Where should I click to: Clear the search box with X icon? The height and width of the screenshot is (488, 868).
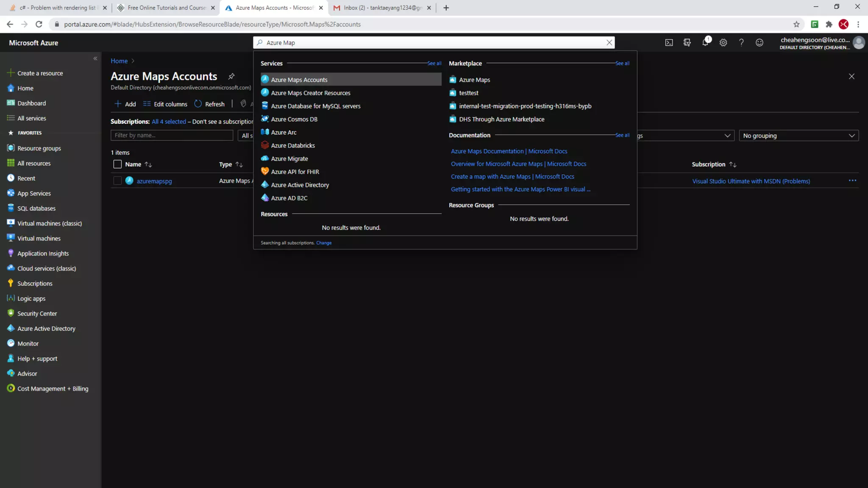click(609, 43)
